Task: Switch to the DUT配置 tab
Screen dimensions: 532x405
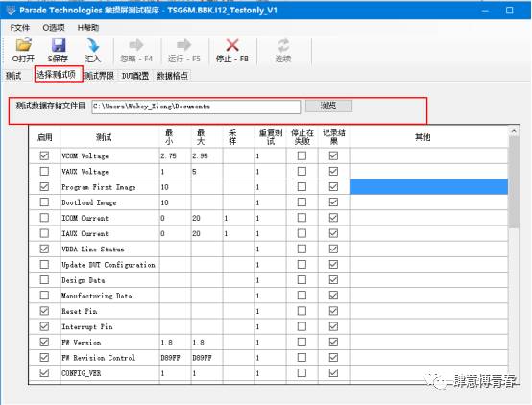Action: click(x=135, y=76)
